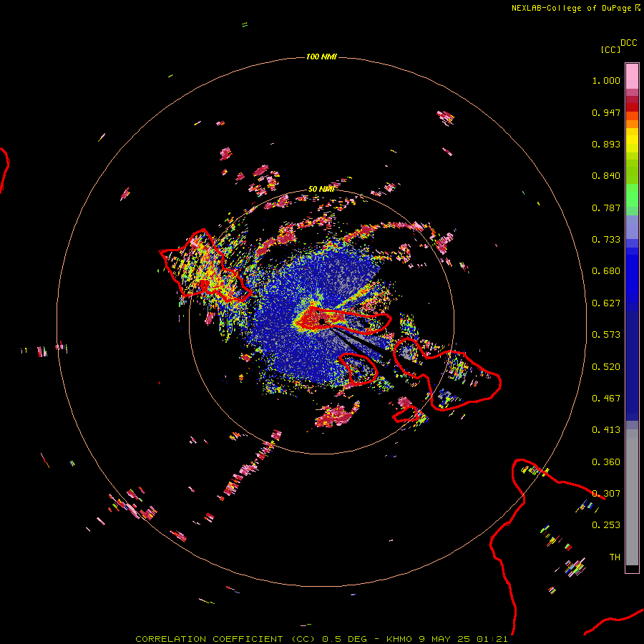This screenshot has height=644, width=644.
Task: Click the 0.627 value on the color scale
Action: [606, 303]
